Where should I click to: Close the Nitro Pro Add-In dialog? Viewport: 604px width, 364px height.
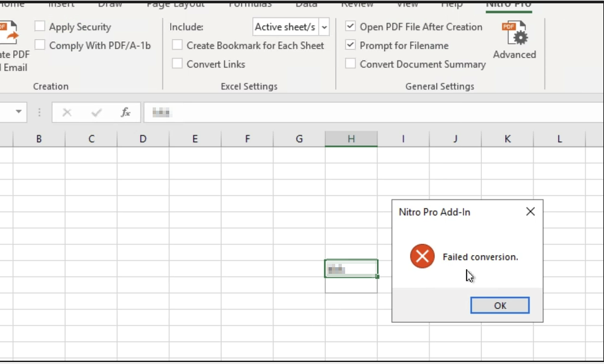(x=530, y=212)
